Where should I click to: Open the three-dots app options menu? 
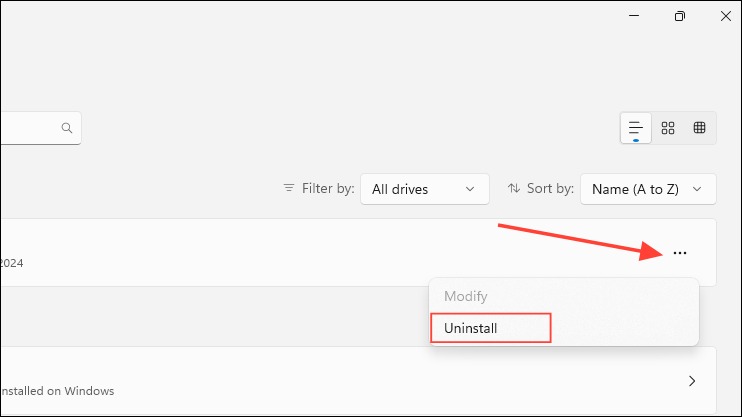click(680, 253)
